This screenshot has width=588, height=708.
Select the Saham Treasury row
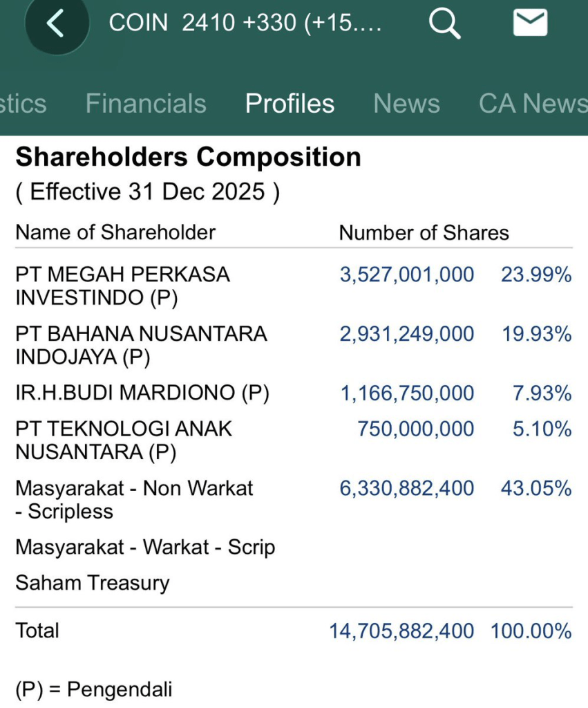(92, 582)
